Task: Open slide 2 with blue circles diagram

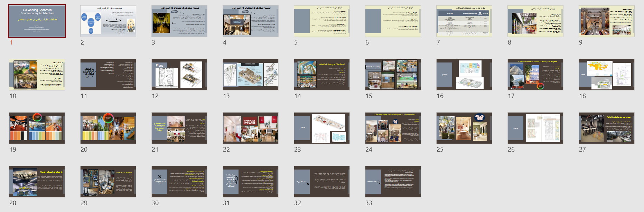Action: pyautogui.click(x=108, y=21)
